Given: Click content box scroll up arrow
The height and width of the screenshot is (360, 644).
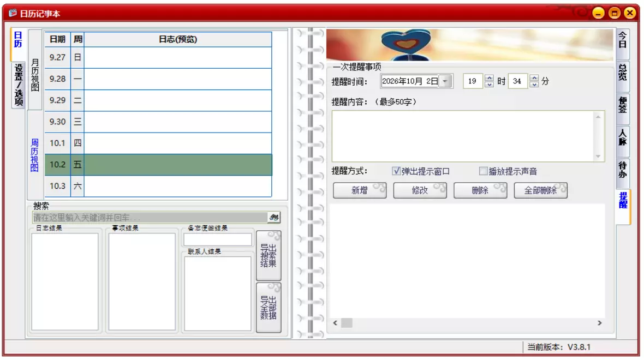Looking at the screenshot, I should coord(598,117).
